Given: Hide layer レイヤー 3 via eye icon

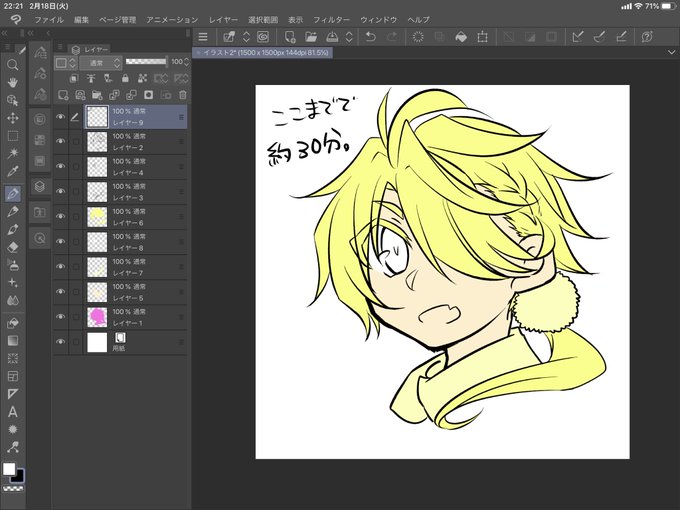Looking at the screenshot, I should pyautogui.click(x=61, y=191).
